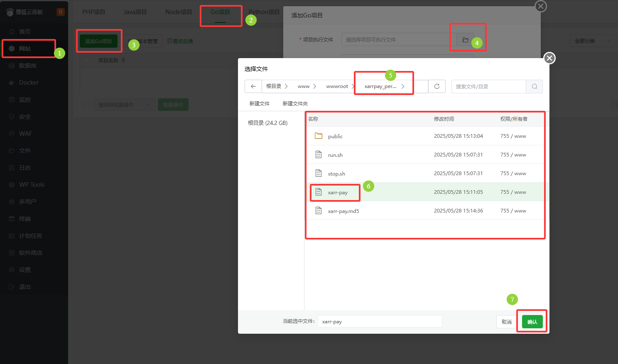Image resolution: width=618 pixels, height=364 pixels.
Task: Open the 计划任务 scheduled tasks sidebar item
Action: click(30, 236)
